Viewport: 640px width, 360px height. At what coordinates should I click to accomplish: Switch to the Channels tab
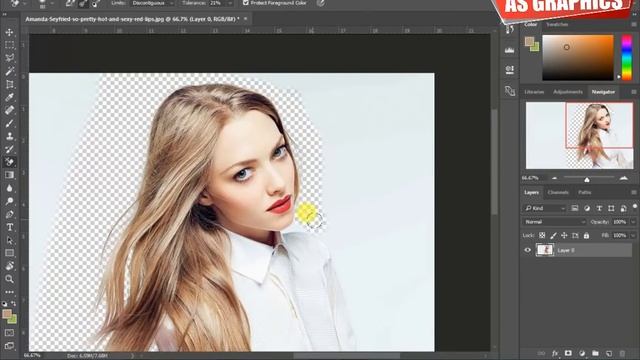point(558,192)
